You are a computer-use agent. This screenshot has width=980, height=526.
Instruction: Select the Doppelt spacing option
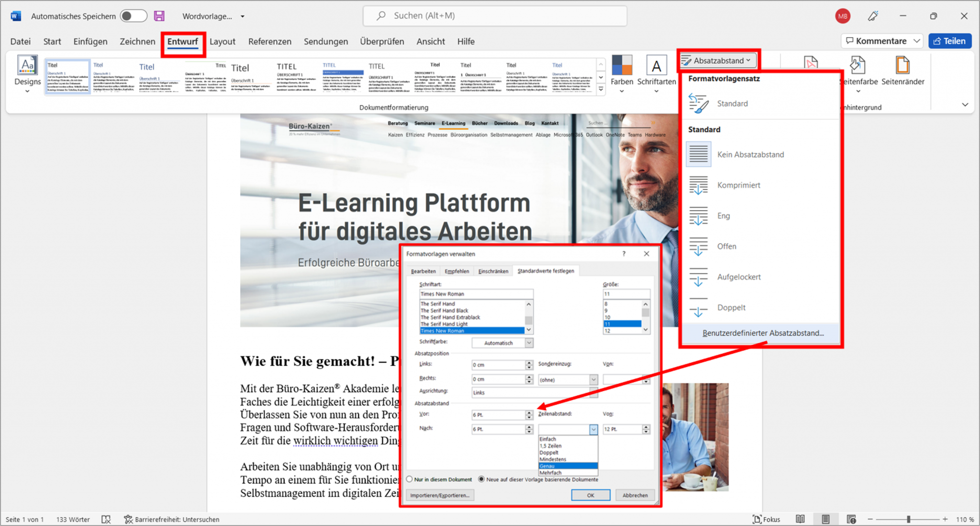(731, 307)
